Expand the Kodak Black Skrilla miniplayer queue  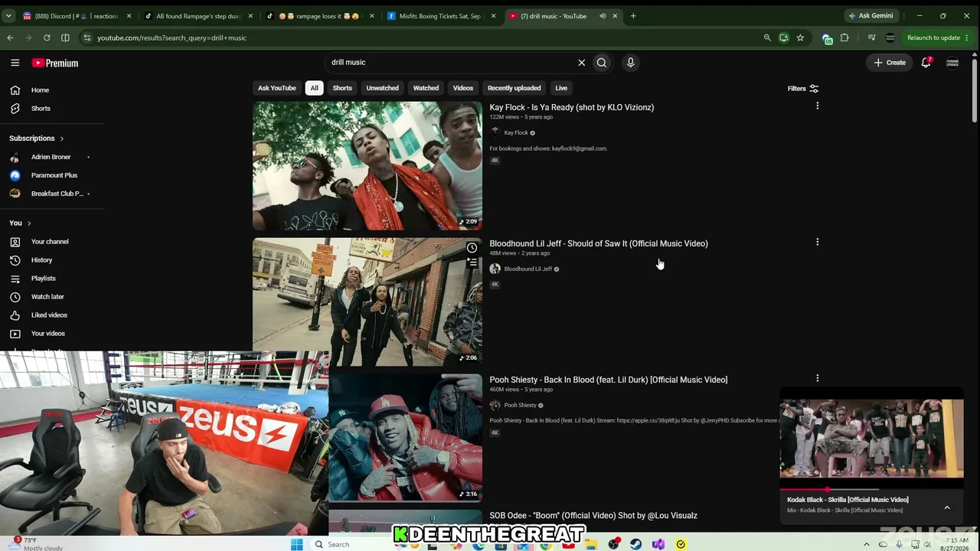(947, 507)
